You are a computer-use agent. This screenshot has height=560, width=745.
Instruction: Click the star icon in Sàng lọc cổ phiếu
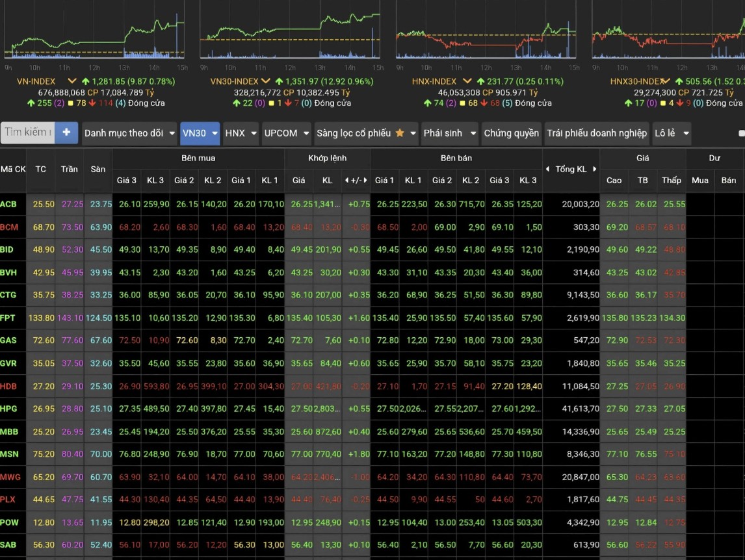pos(399,133)
